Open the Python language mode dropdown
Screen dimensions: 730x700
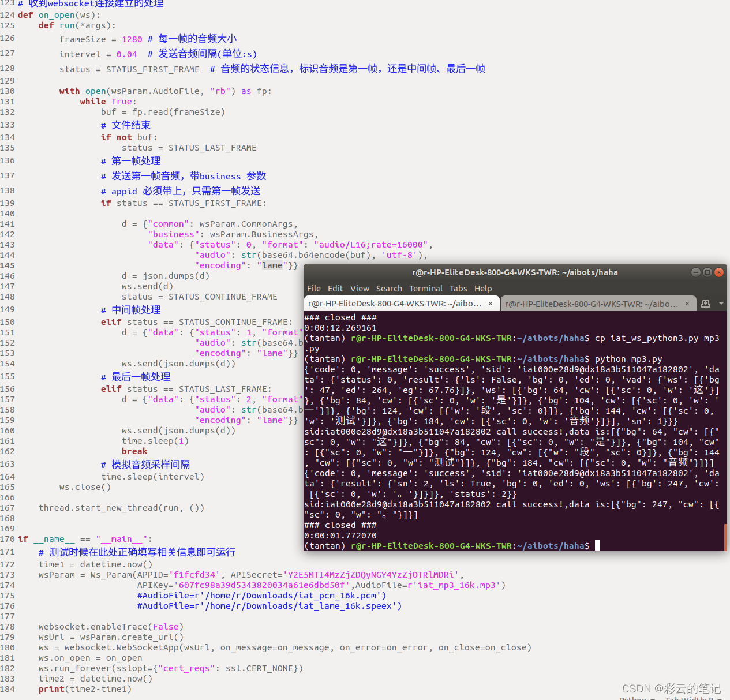[x=637, y=697]
